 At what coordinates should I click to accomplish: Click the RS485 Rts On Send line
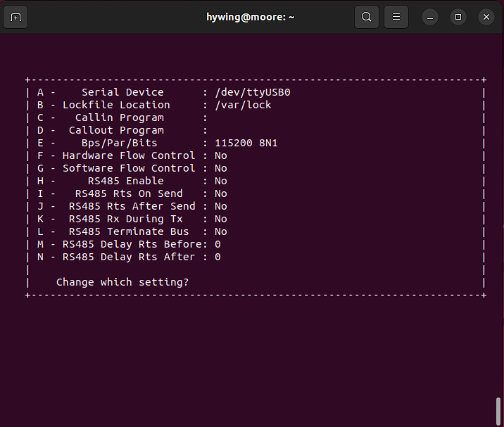(128, 193)
